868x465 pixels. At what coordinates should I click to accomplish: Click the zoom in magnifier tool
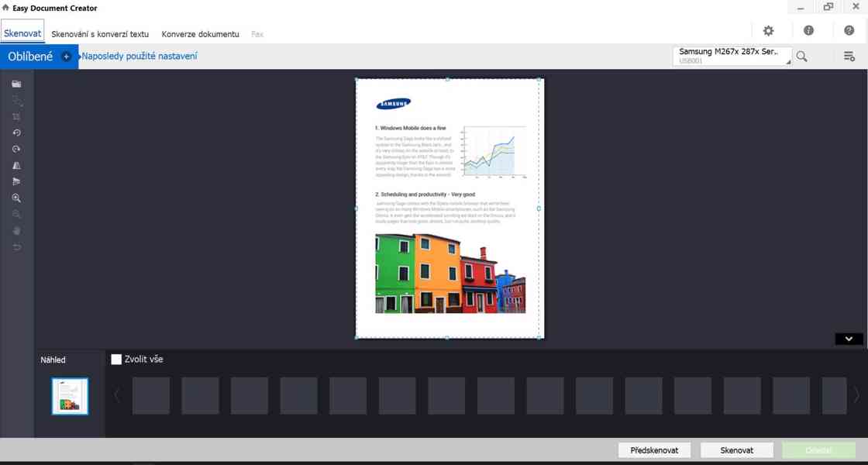pos(16,198)
